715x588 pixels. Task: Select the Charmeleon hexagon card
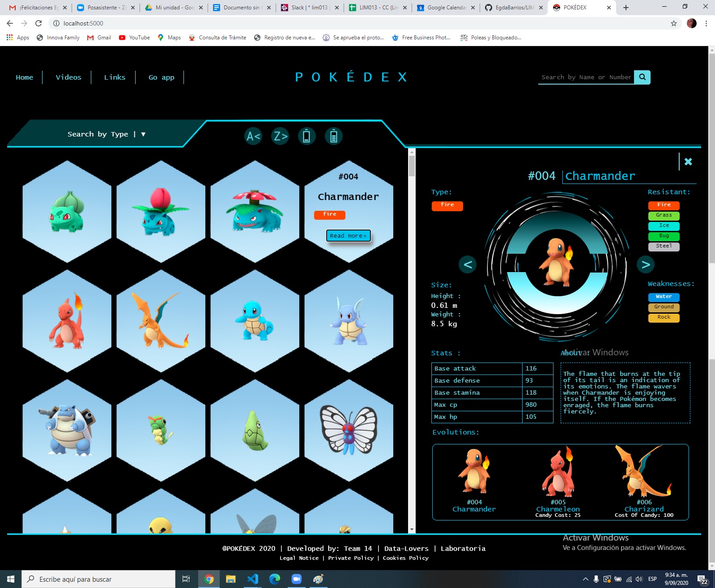67,321
